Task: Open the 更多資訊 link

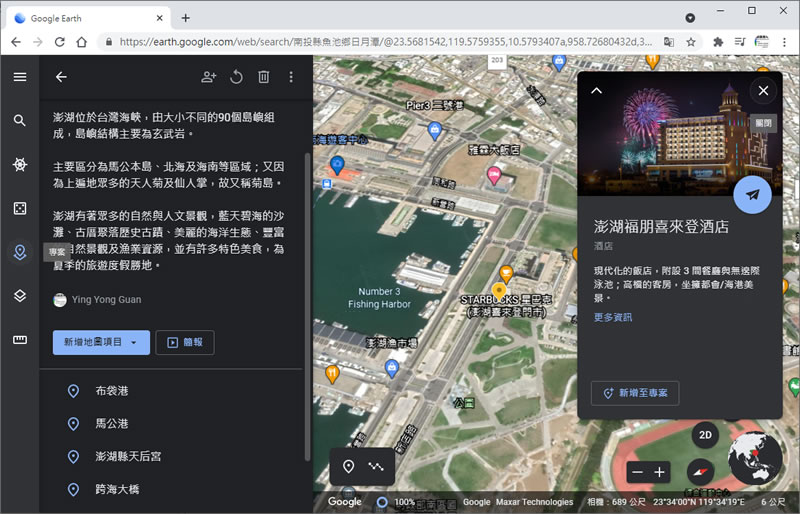Action: click(x=613, y=317)
